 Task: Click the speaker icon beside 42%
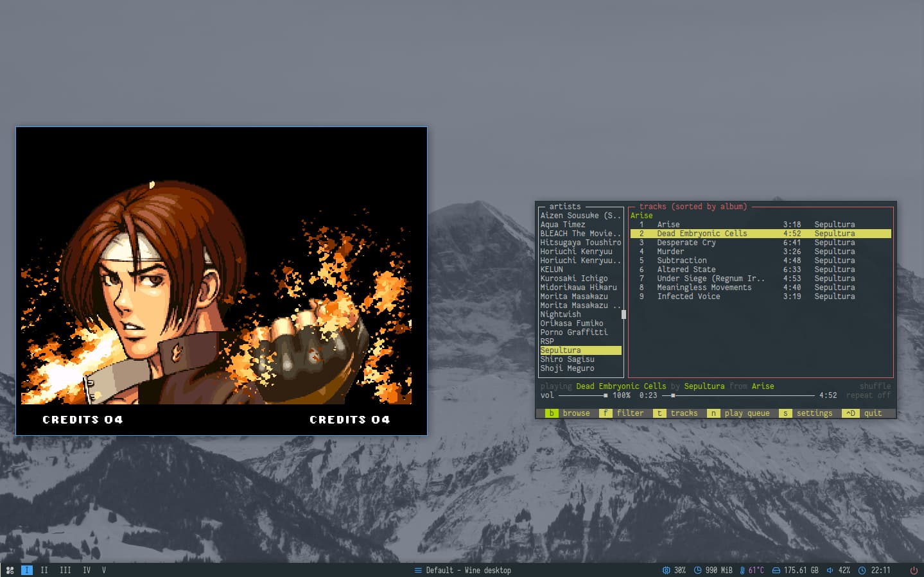[830, 570]
